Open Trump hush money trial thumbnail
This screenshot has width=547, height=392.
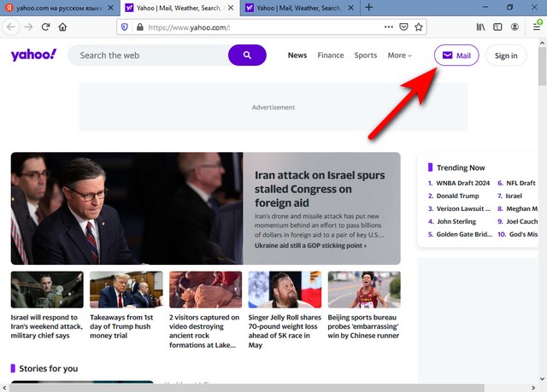coord(126,290)
